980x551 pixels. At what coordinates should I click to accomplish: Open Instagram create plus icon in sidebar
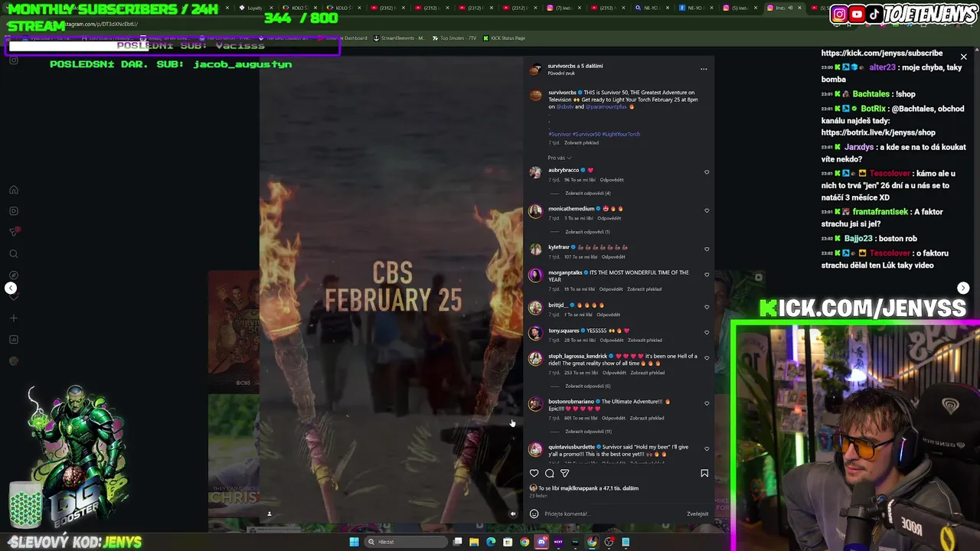14,318
